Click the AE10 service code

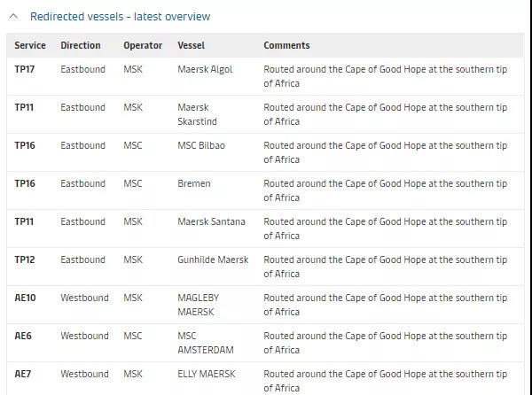26,298
